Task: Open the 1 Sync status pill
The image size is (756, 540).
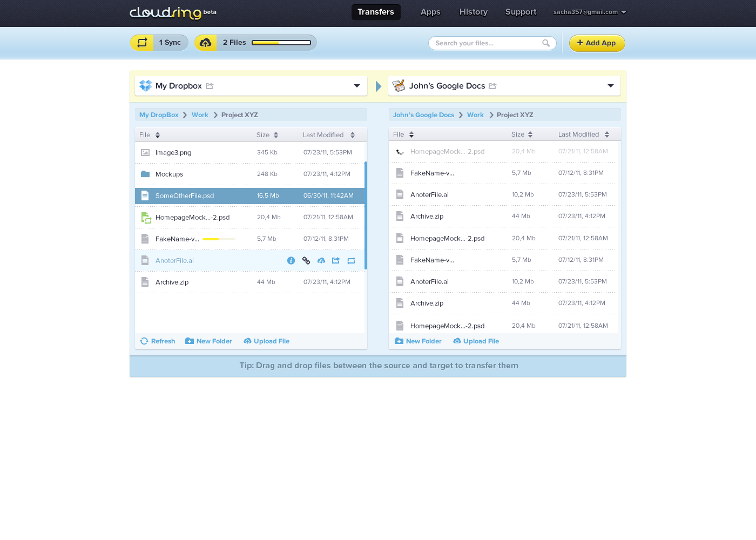Action: [159, 43]
